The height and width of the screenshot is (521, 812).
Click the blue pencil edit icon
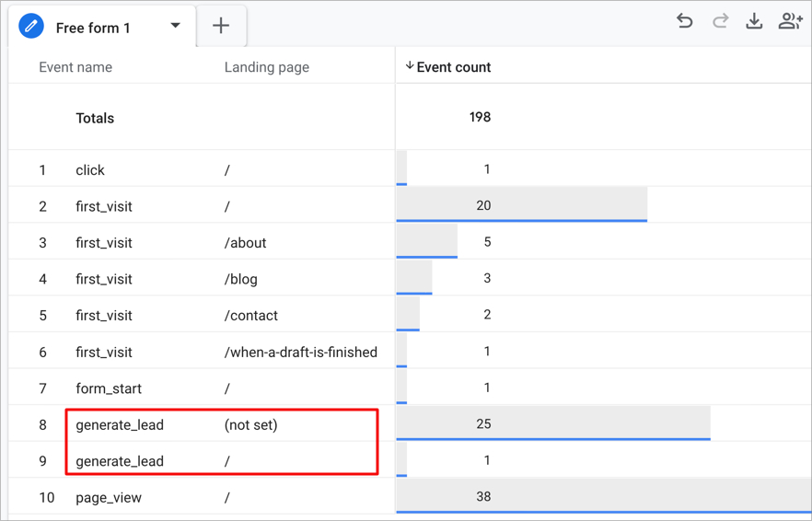click(x=31, y=26)
